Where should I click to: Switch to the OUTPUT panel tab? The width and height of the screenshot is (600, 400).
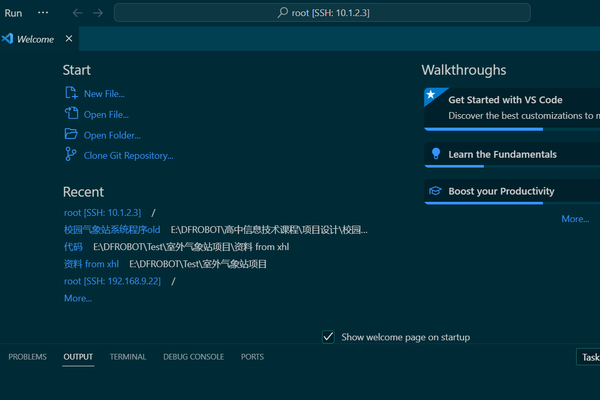78,357
